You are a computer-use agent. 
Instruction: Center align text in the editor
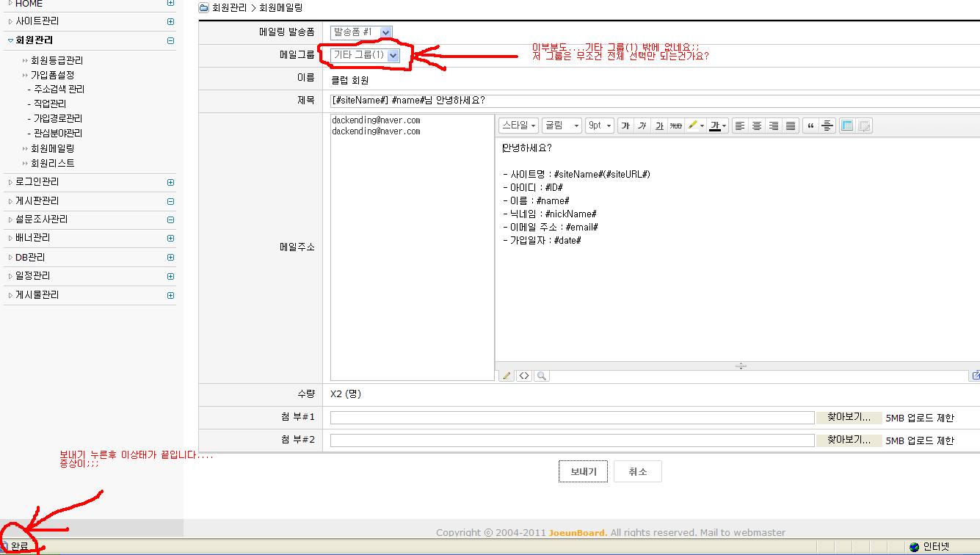pos(757,126)
